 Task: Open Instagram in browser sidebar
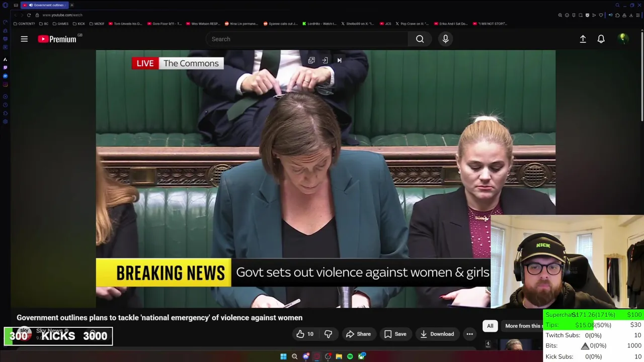pos(5,84)
